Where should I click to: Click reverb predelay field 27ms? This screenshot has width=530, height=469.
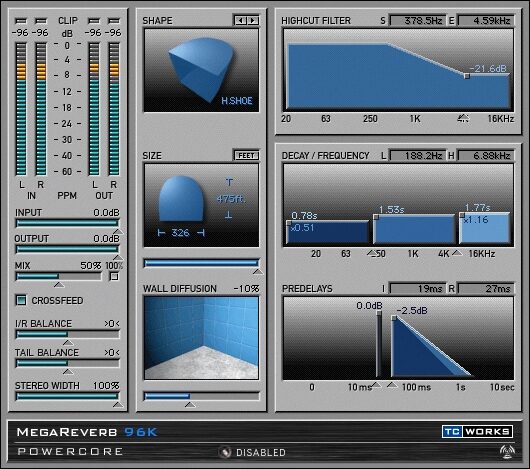486,289
